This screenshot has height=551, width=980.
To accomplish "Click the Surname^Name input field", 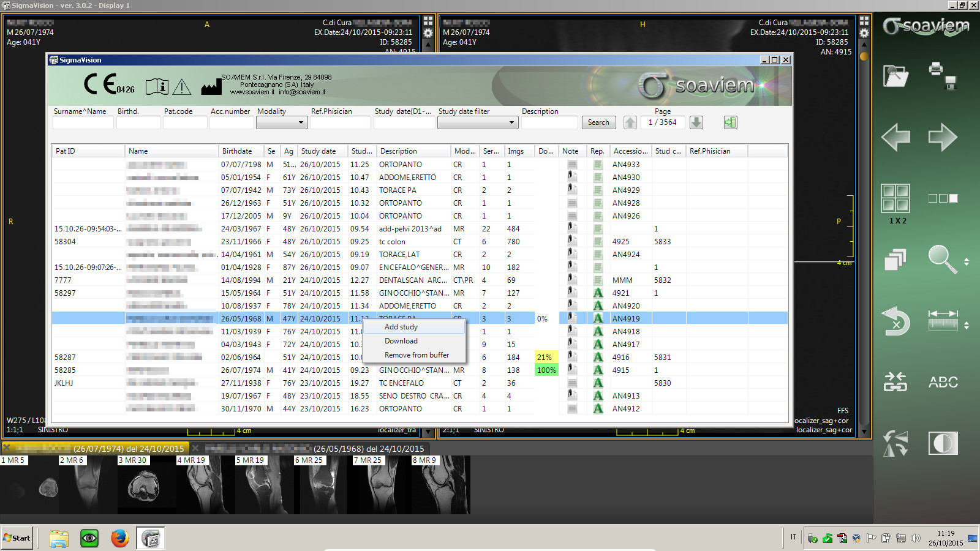I will [83, 122].
